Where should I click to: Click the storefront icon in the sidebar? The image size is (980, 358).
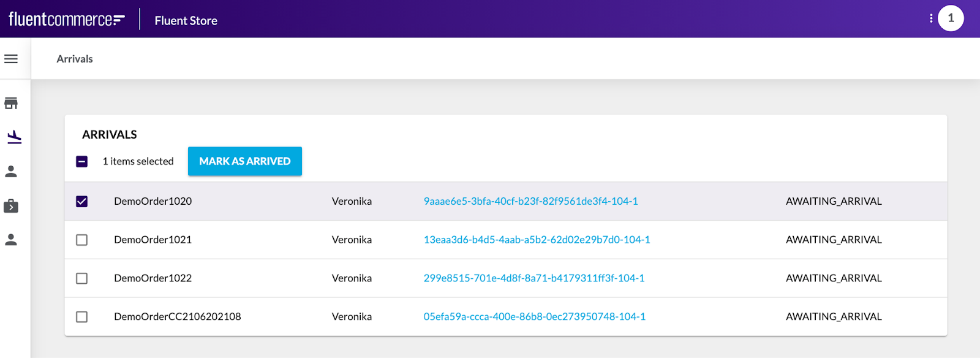point(11,103)
